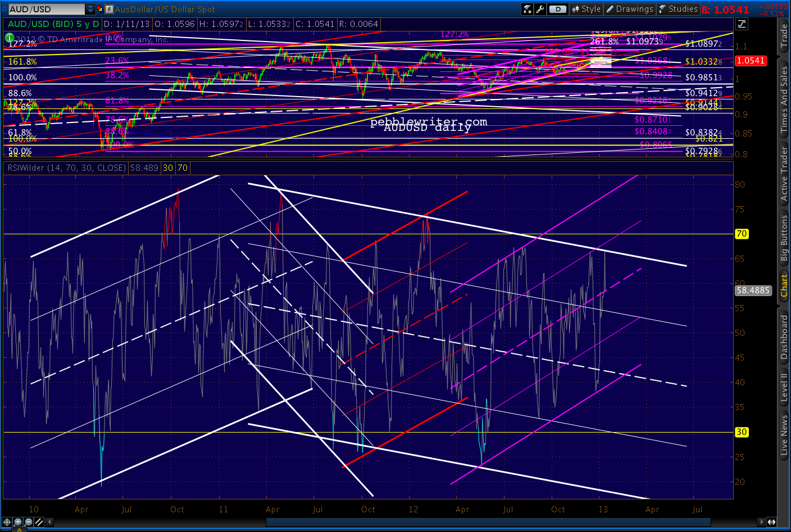Open the symbol dropdown arrow beside AUD/USD
Viewport: 791px width, 532px height.
(90, 9)
